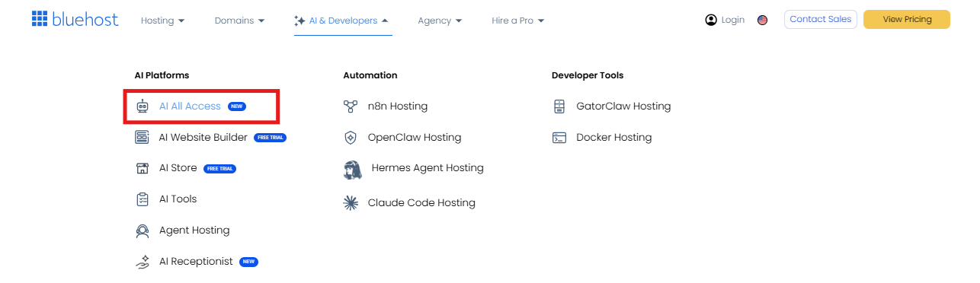Select the AI & Developers menu label
The width and height of the screenshot is (980, 283).
(343, 21)
